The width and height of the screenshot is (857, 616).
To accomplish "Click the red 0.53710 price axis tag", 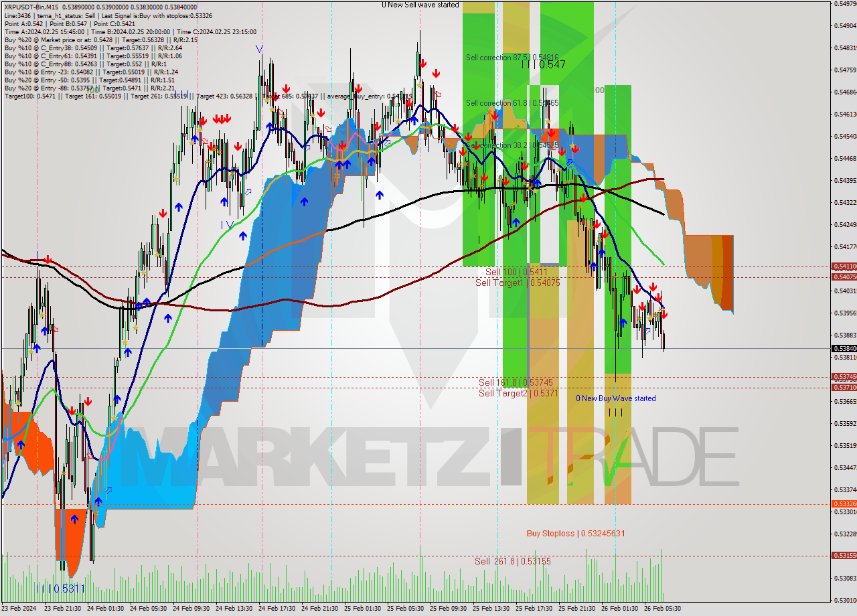I will [x=844, y=387].
